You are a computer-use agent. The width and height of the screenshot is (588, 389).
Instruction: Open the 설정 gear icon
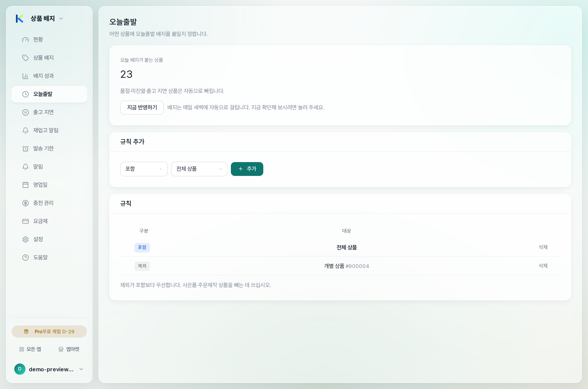coord(25,239)
